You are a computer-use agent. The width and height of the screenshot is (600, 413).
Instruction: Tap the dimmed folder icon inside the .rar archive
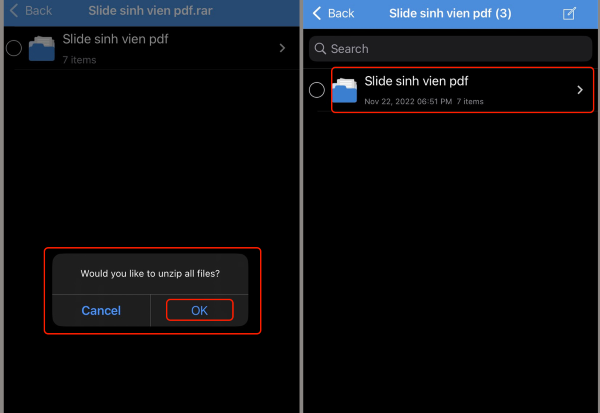pos(42,48)
